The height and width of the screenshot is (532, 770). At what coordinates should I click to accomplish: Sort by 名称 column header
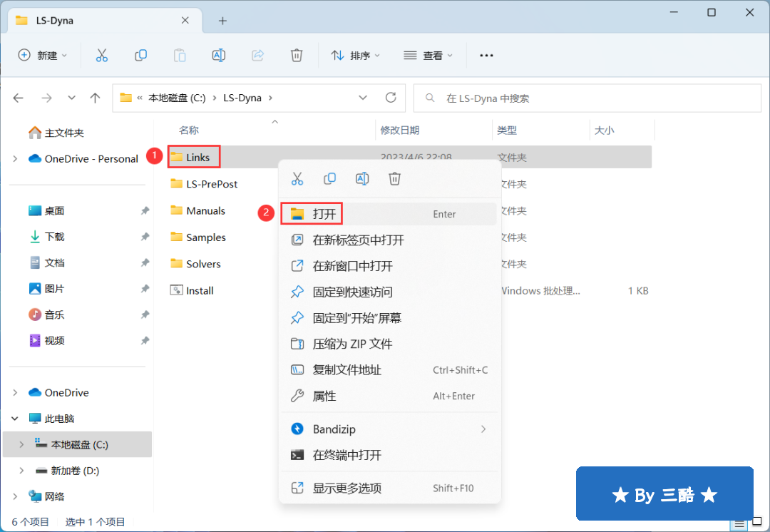(x=189, y=131)
